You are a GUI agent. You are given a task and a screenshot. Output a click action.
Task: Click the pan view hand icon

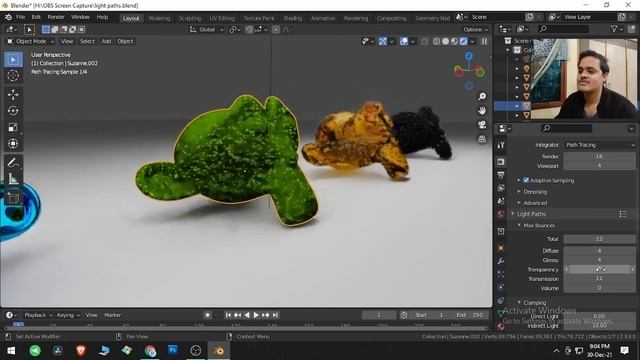click(482, 111)
